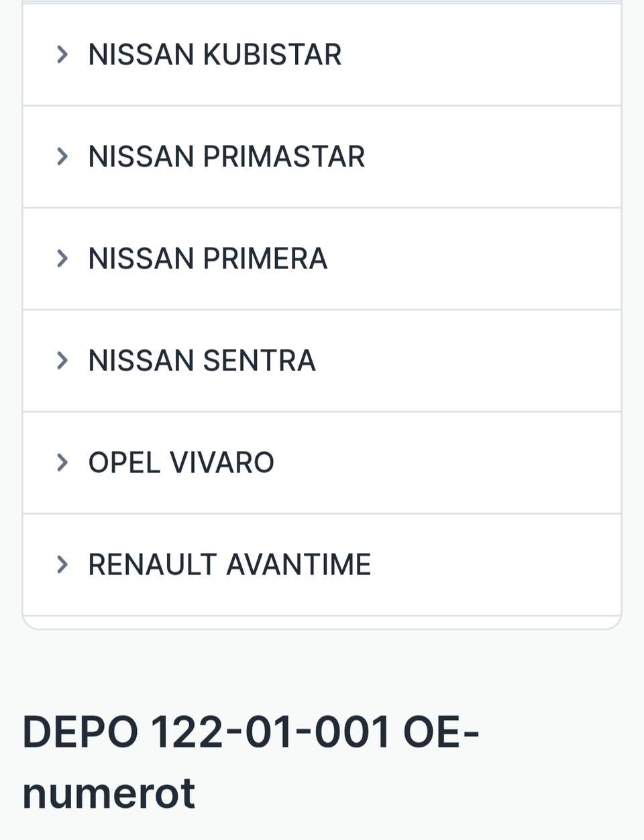
Task: Click the arrow icon next to NISSAN SENTRA
Action: pyautogui.click(x=62, y=360)
